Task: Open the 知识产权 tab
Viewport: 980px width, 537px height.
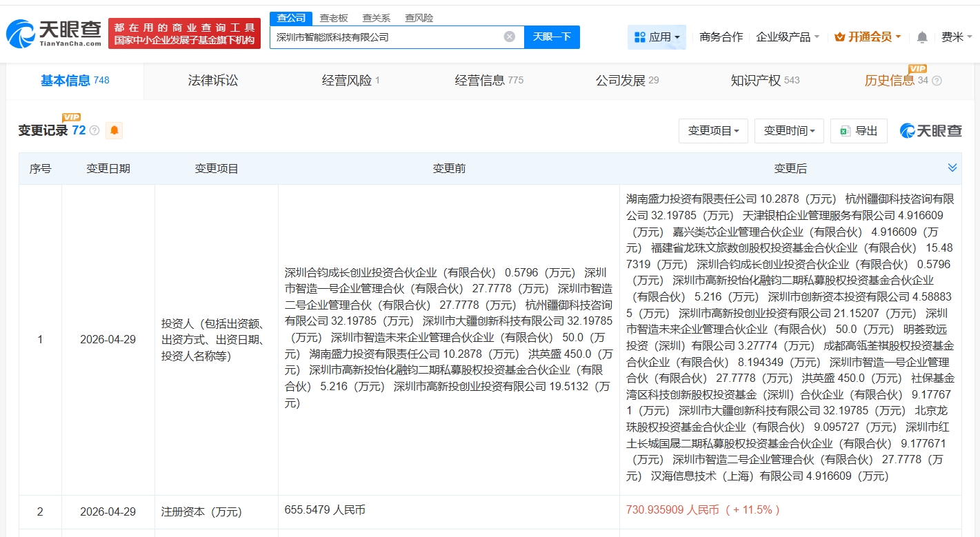Action: [x=765, y=81]
